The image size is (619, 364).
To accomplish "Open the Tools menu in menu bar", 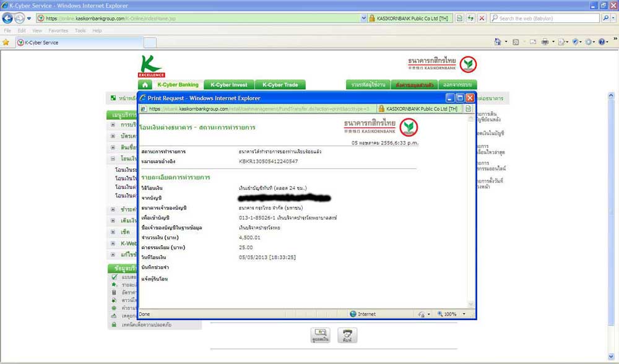I will click(80, 30).
